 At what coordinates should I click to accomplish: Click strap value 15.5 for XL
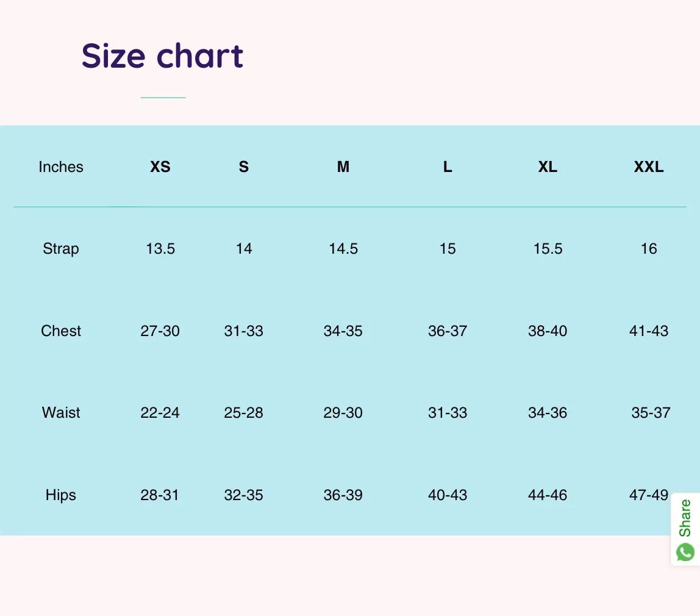pos(548,249)
